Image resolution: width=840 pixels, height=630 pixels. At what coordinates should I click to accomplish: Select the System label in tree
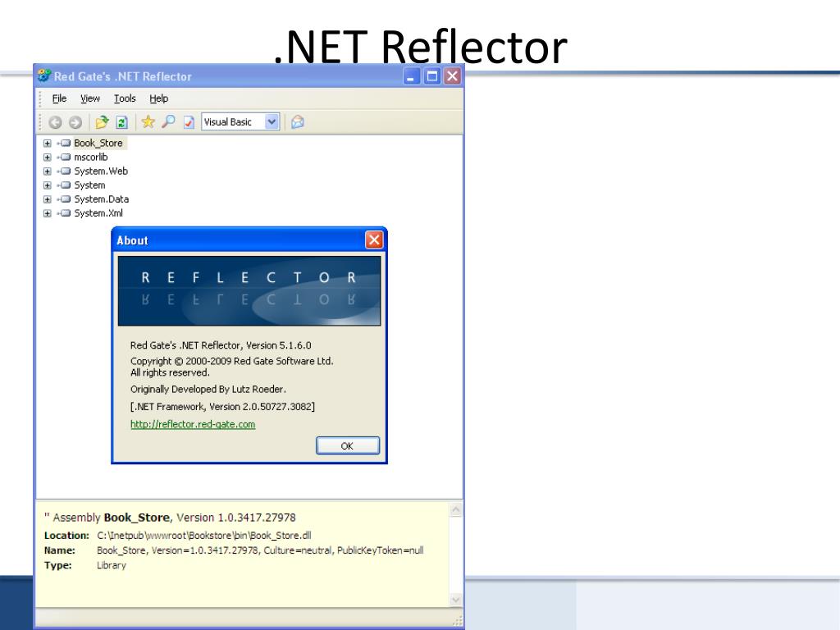pos(89,185)
